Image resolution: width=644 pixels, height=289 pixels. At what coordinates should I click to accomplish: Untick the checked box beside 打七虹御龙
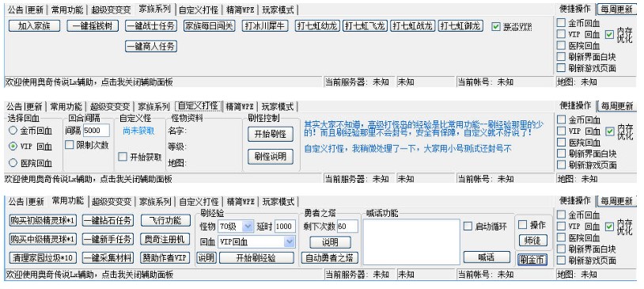coord(496,27)
